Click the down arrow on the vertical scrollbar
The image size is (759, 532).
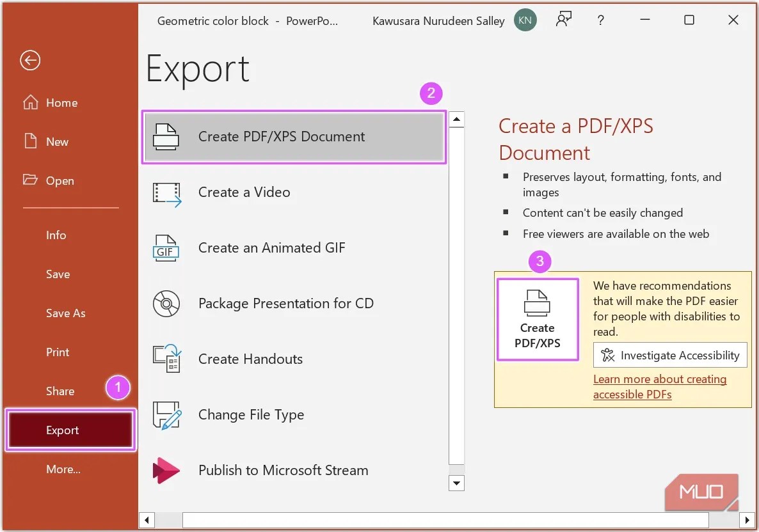pos(456,483)
